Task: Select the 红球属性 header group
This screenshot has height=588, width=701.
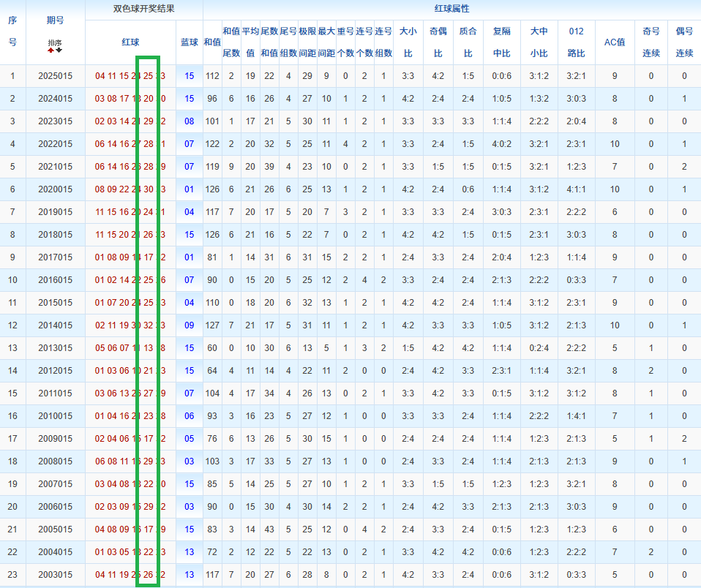Action: click(451, 10)
